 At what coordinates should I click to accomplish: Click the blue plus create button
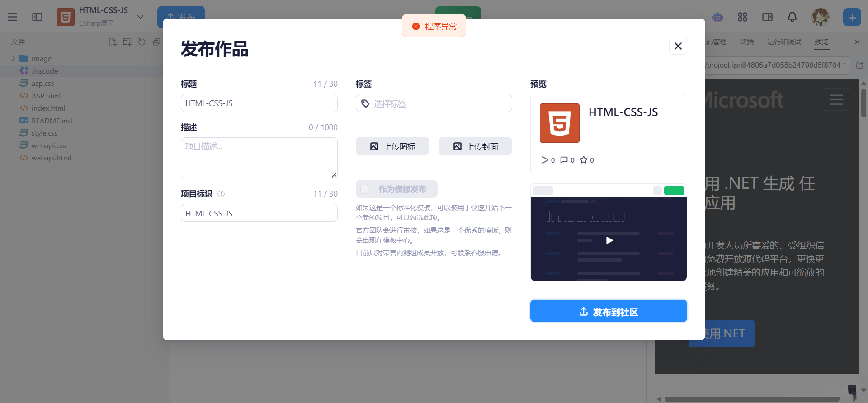tap(852, 18)
